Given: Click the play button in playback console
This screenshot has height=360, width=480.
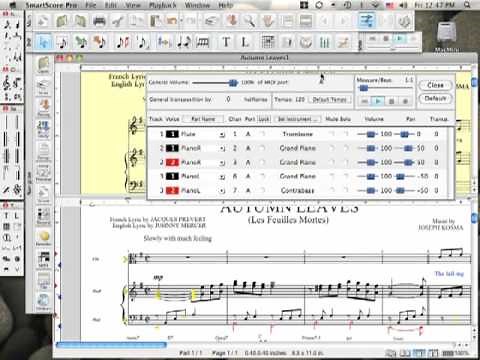Looking at the screenshot, I should [378, 101].
